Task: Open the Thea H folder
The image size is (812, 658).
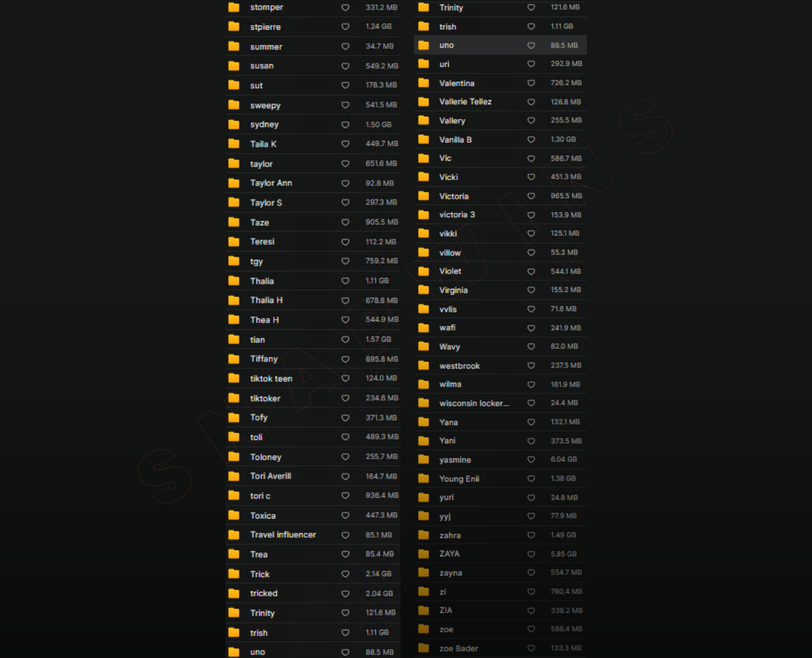Action: [264, 320]
